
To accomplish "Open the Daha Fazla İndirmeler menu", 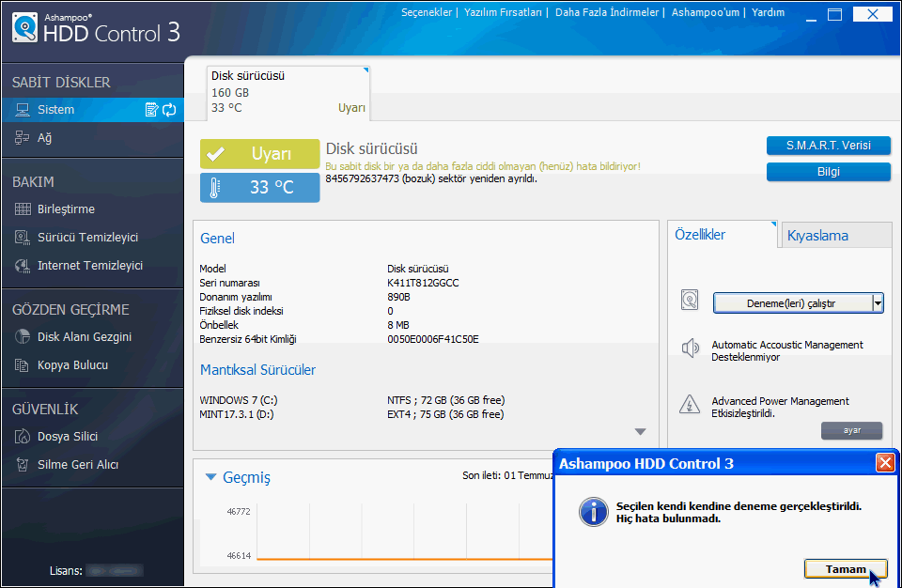I will (607, 12).
